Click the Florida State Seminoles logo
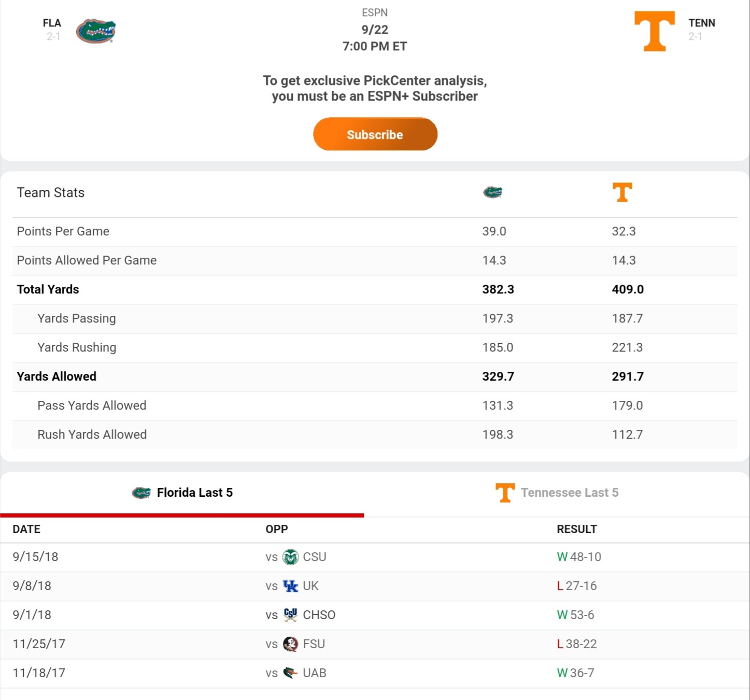 coord(290,644)
